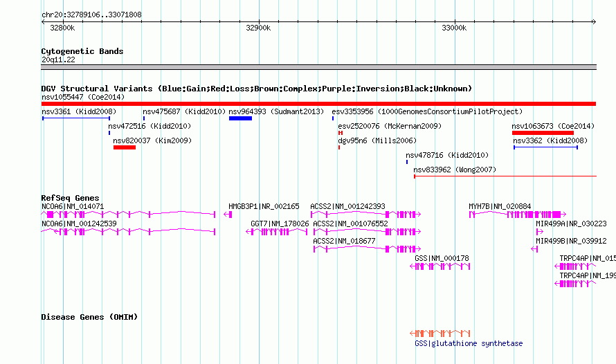The height and width of the screenshot is (364, 616).
Task: Click the RefSeq Genes track title
Action: [70, 198]
